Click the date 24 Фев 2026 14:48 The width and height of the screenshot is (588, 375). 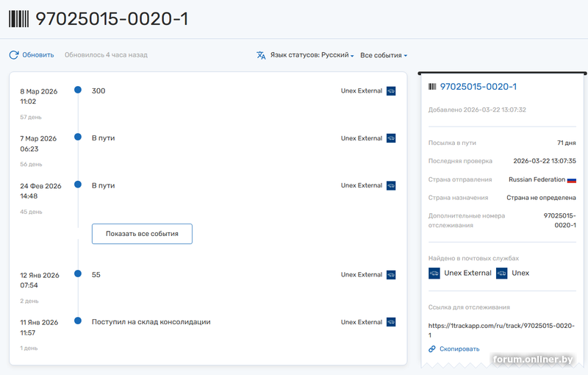coord(40,191)
